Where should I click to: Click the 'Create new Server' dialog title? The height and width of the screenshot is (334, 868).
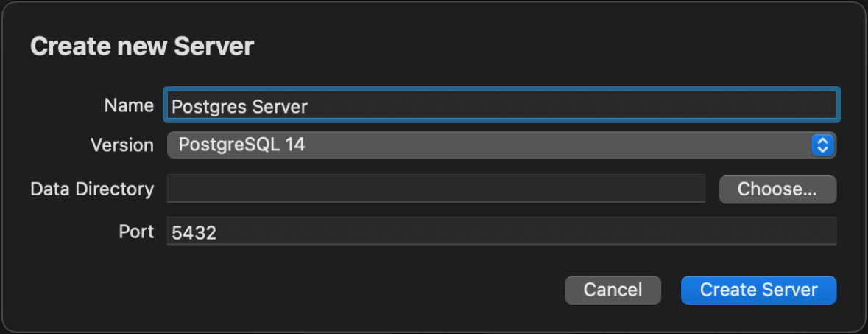[x=142, y=46]
